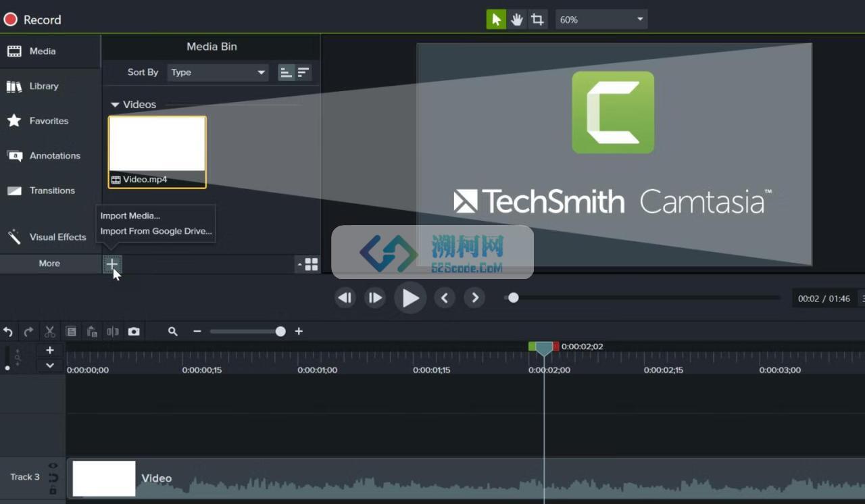Image resolution: width=865 pixels, height=504 pixels.
Task: Open the Annotations tab
Action: (50, 155)
